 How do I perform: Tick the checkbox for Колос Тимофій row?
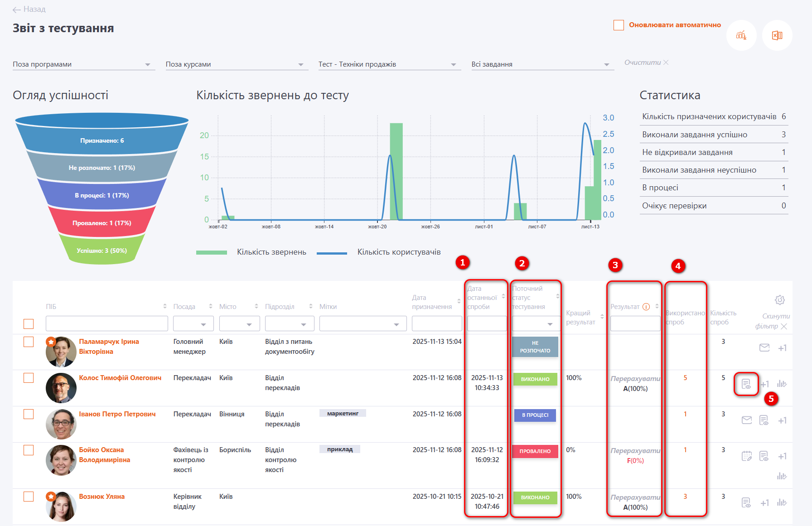point(29,378)
